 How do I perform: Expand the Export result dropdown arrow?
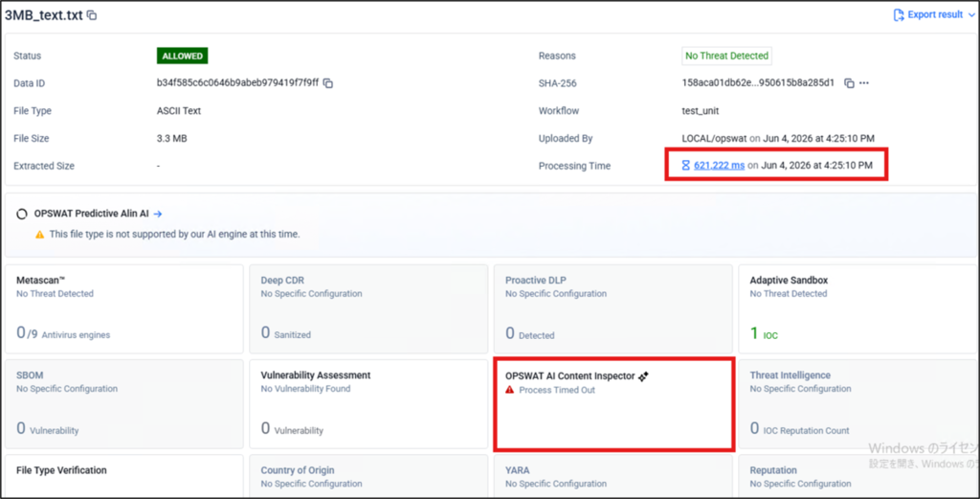point(971,15)
